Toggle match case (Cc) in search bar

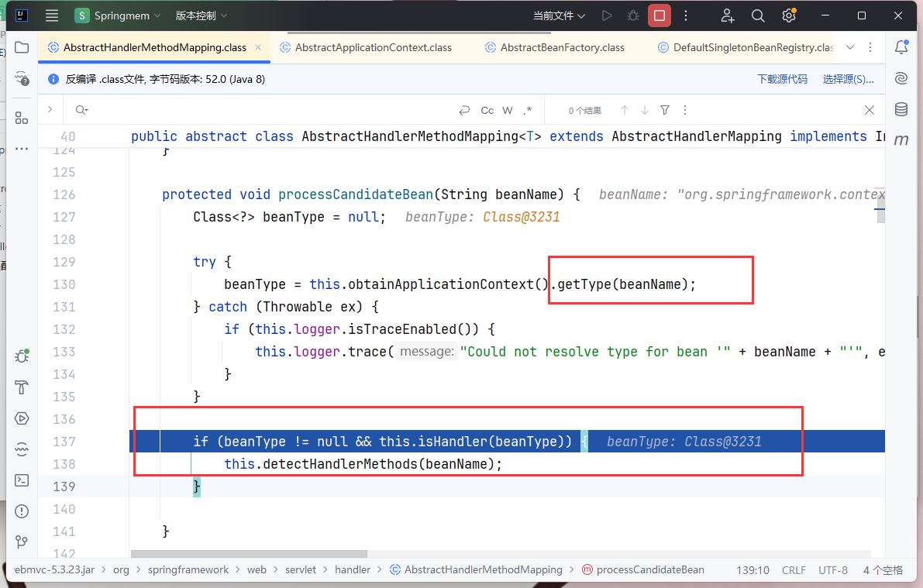click(x=487, y=111)
